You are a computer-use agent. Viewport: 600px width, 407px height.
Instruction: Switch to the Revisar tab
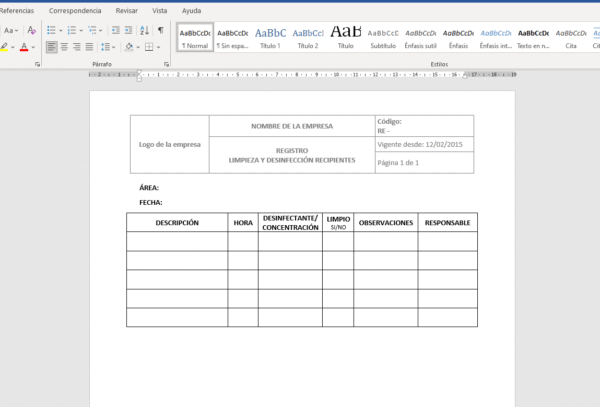pos(127,11)
